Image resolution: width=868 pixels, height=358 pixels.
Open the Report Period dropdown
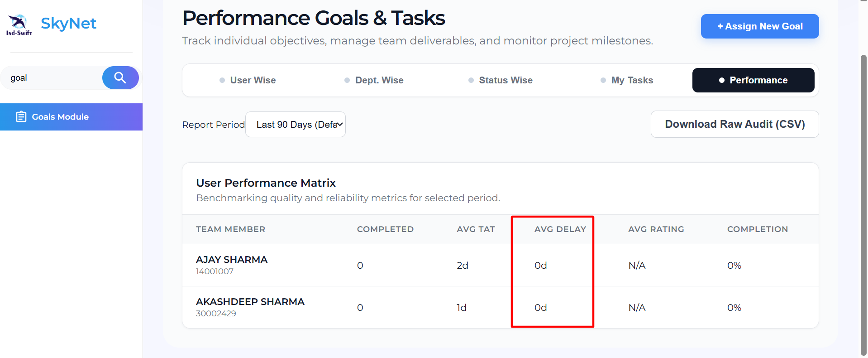296,125
